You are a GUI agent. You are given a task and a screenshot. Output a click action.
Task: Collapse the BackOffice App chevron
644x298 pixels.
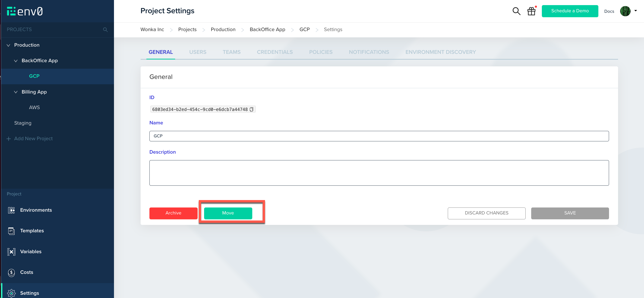16,61
